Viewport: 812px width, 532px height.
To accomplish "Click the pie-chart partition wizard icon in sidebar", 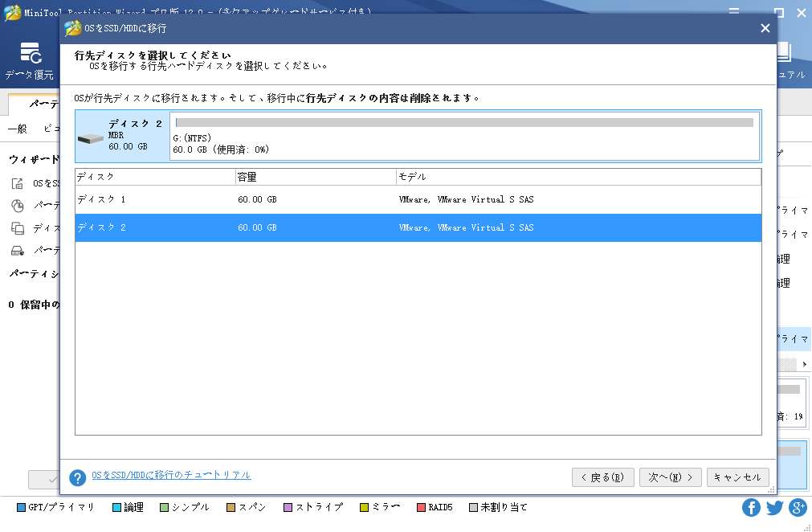I will pos(18,206).
